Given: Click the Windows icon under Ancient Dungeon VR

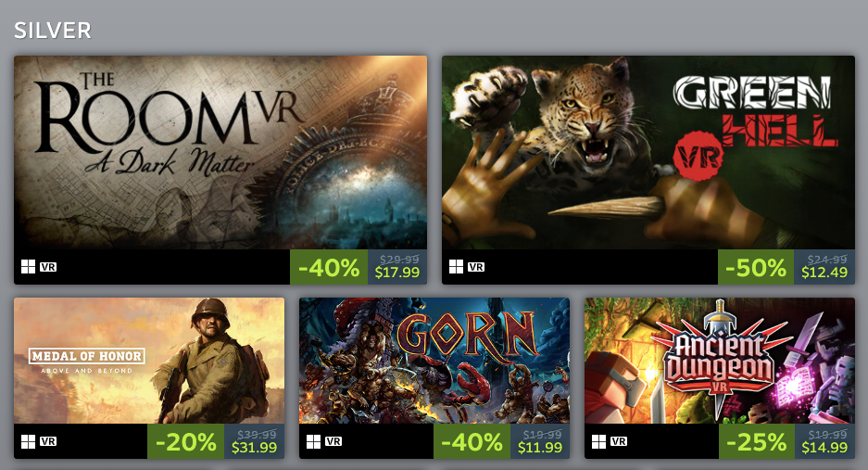Looking at the screenshot, I should (599, 442).
